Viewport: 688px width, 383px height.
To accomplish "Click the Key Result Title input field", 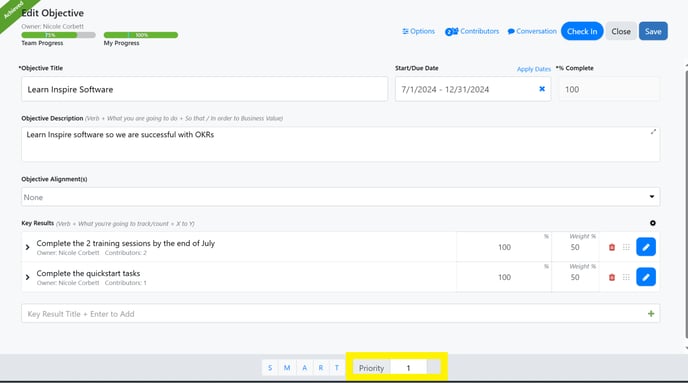I will tap(340, 314).
